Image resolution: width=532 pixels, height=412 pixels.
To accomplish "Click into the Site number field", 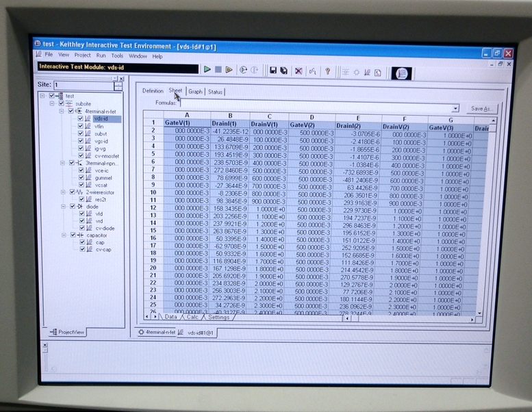I will (x=84, y=86).
